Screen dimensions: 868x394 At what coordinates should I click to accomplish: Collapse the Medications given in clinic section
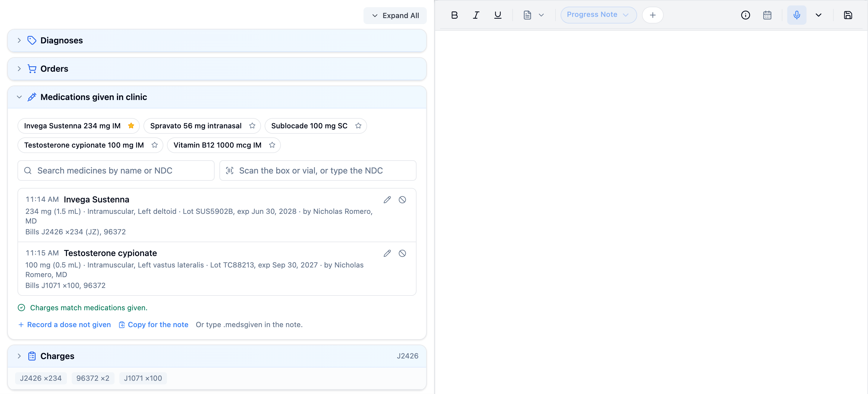[x=217, y=97]
